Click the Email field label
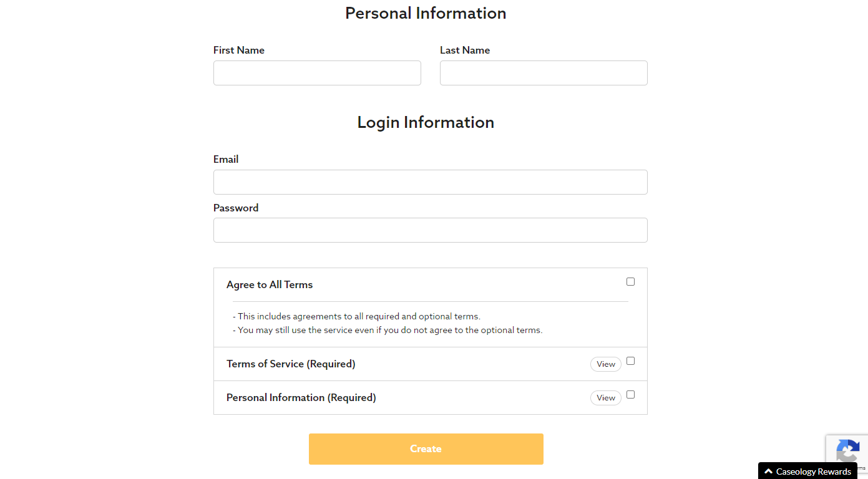 226,159
